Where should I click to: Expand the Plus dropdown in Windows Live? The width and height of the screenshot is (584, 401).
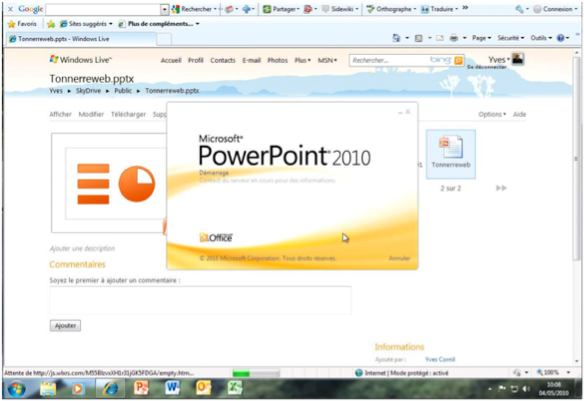click(302, 60)
